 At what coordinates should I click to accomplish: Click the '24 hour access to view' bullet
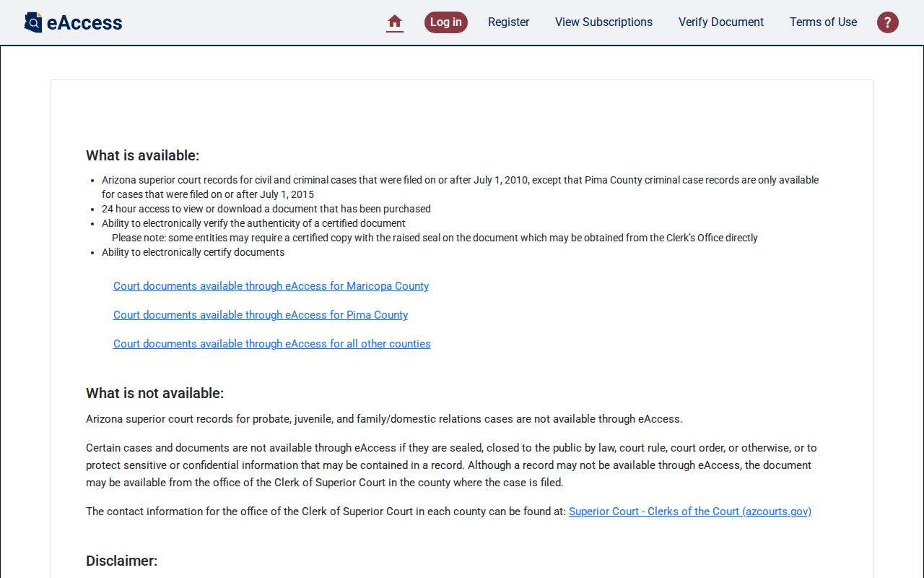tap(266, 209)
